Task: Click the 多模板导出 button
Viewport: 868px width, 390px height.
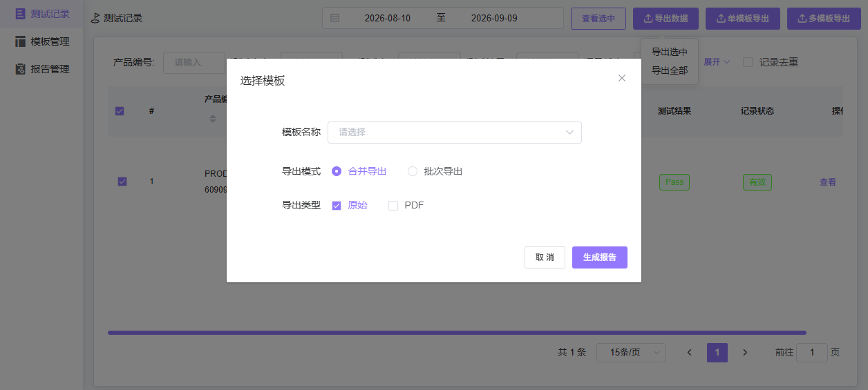Action: pos(824,19)
